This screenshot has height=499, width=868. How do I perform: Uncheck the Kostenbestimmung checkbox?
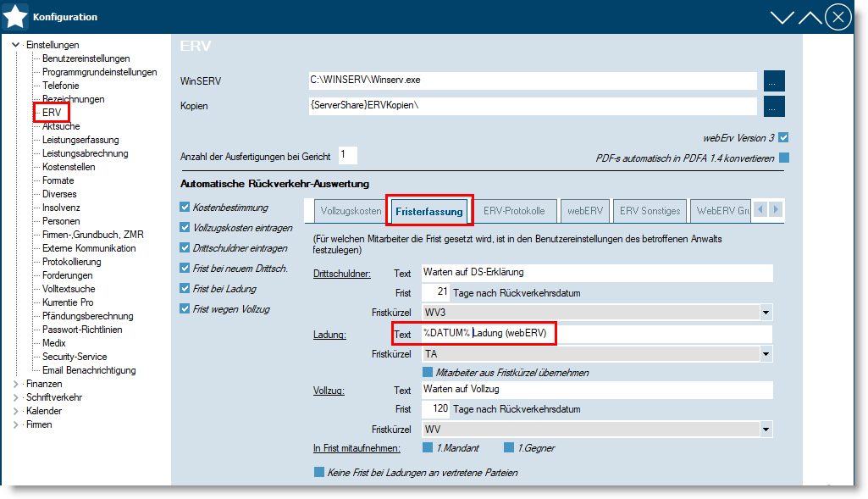(x=185, y=208)
